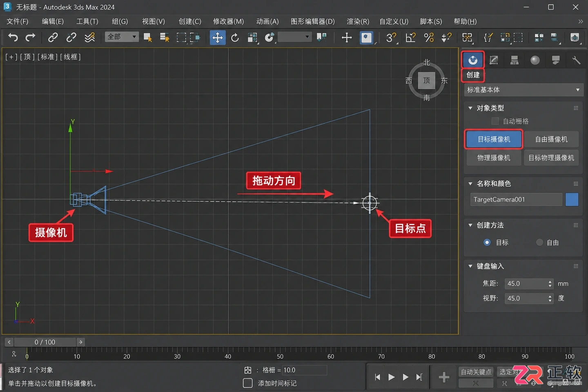The image size is (588, 392).
Task: Open the Named Selection Sets editor icon
Action: (488, 38)
